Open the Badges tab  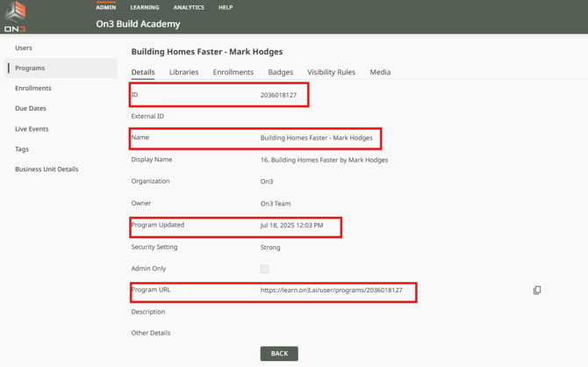(280, 72)
